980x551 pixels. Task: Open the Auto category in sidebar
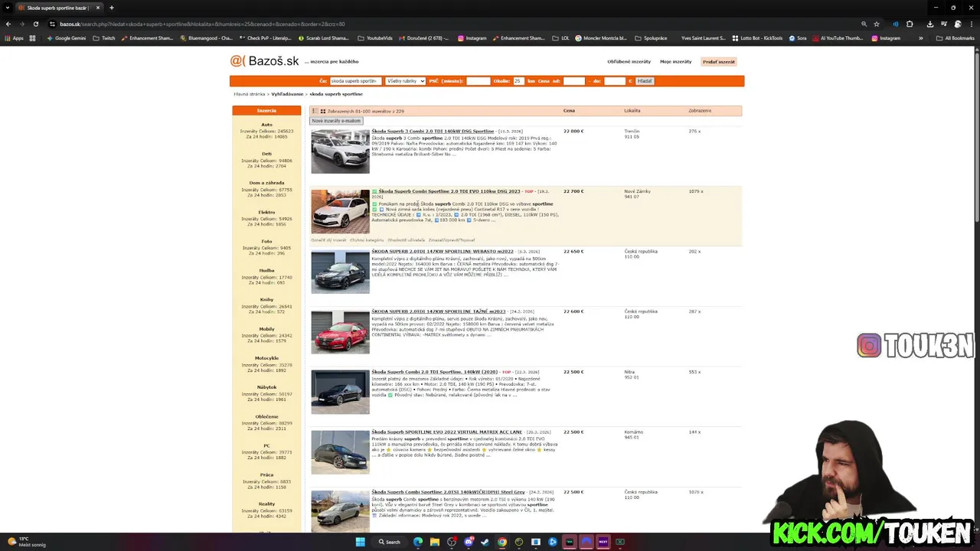pos(266,125)
